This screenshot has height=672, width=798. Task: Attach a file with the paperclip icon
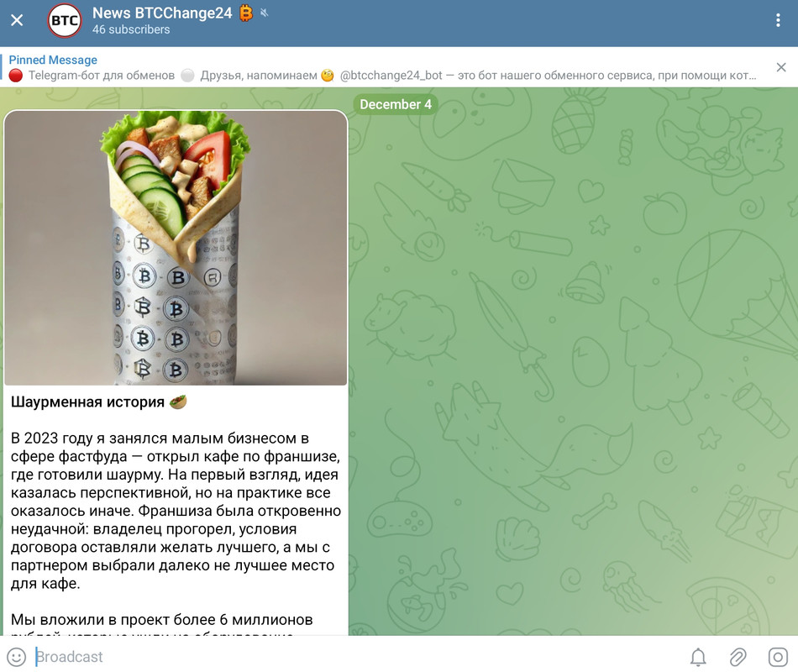click(x=738, y=657)
